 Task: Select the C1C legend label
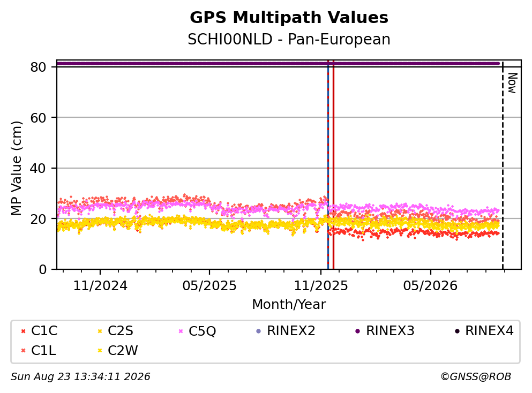44,331
